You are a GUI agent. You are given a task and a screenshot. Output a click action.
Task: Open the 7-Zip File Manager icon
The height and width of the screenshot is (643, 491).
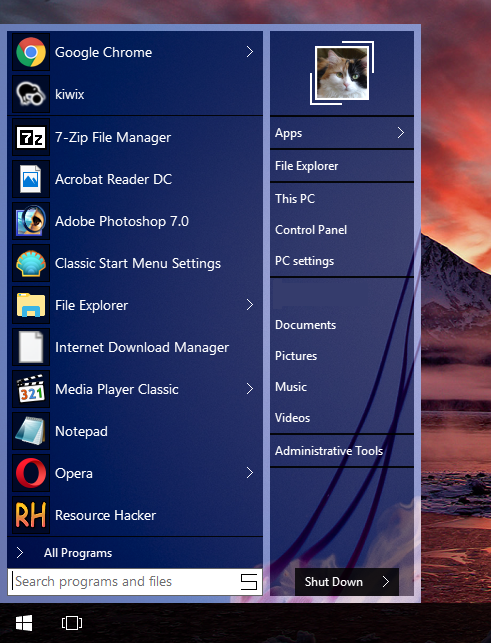pyautogui.click(x=31, y=137)
